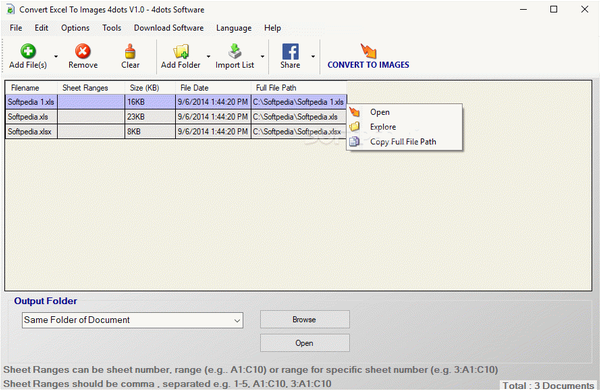Click the Explore folder icon in context menu

pos(355,126)
